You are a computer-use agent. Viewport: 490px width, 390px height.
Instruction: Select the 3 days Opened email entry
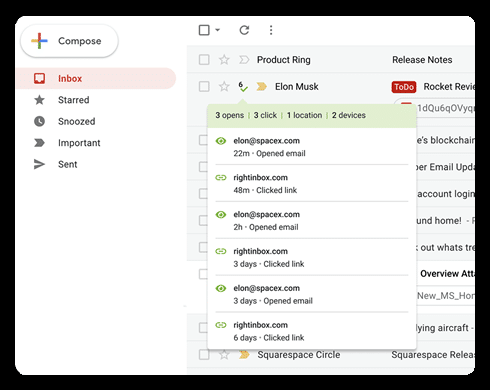click(x=312, y=294)
